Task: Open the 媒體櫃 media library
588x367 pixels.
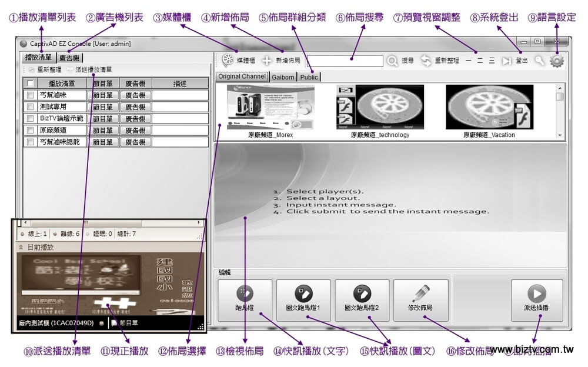Action: click(x=228, y=61)
